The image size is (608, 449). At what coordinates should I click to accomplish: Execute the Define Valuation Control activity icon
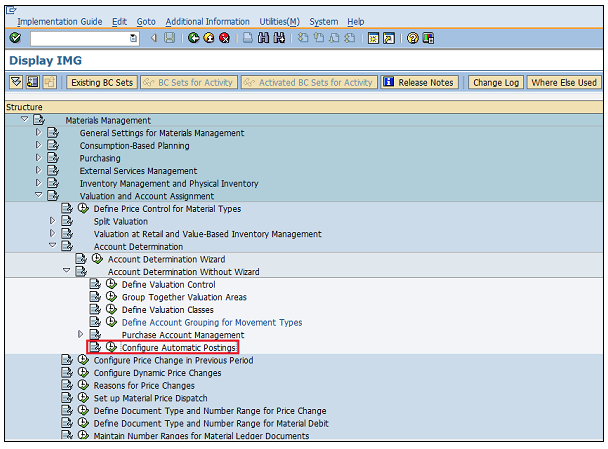pyautogui.click(x=111, y=285)
